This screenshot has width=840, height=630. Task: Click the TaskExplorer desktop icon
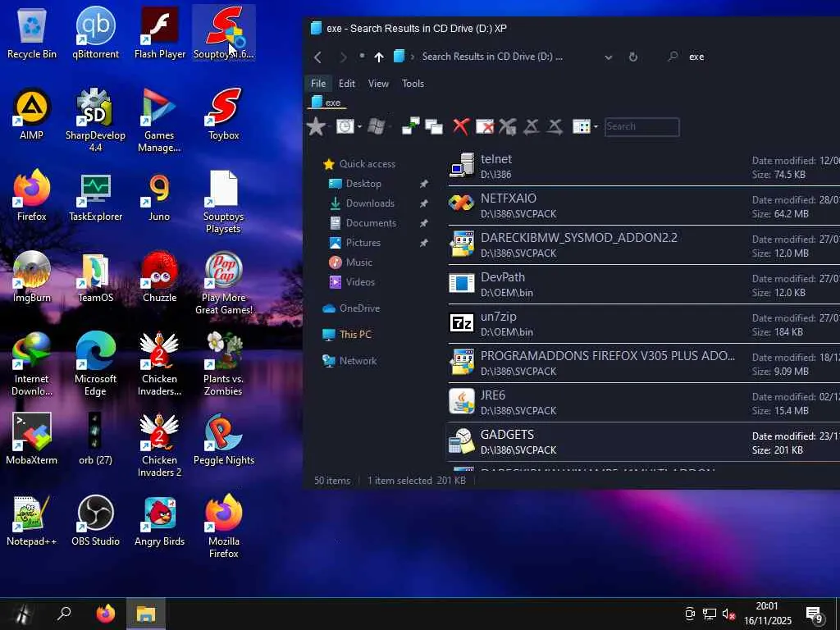click(95, 196)
